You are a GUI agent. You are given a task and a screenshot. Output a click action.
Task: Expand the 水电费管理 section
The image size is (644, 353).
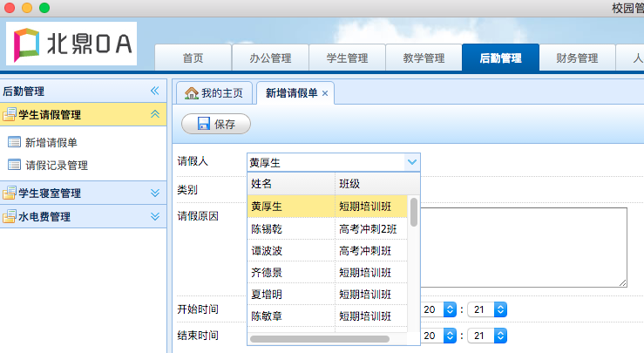pyautogui.click(x=154, y=216)
